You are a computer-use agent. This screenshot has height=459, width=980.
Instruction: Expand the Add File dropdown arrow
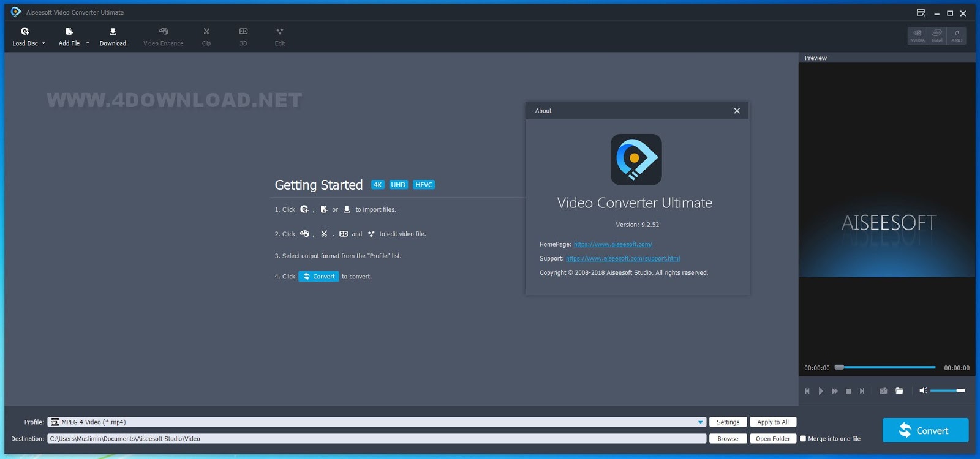(88, 43)
